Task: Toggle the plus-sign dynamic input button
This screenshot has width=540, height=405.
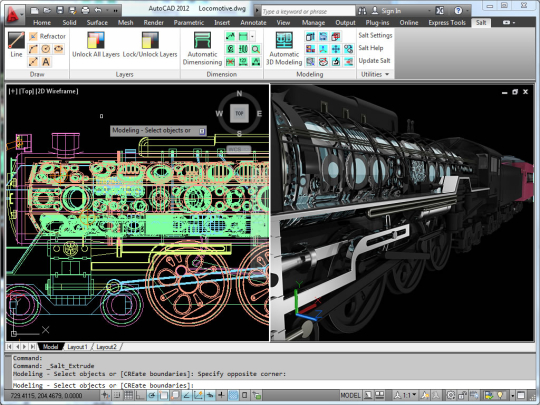Action: click(221, 395)
